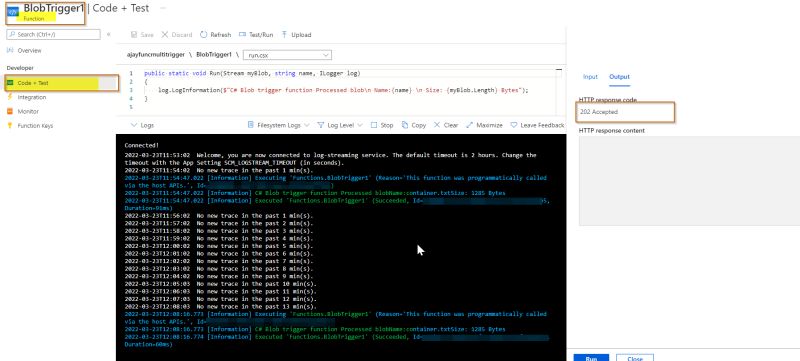The width and height of the screenshot is (800, 361).
Task: Open the run.csx file dropdown
Action: click(288, 55)
